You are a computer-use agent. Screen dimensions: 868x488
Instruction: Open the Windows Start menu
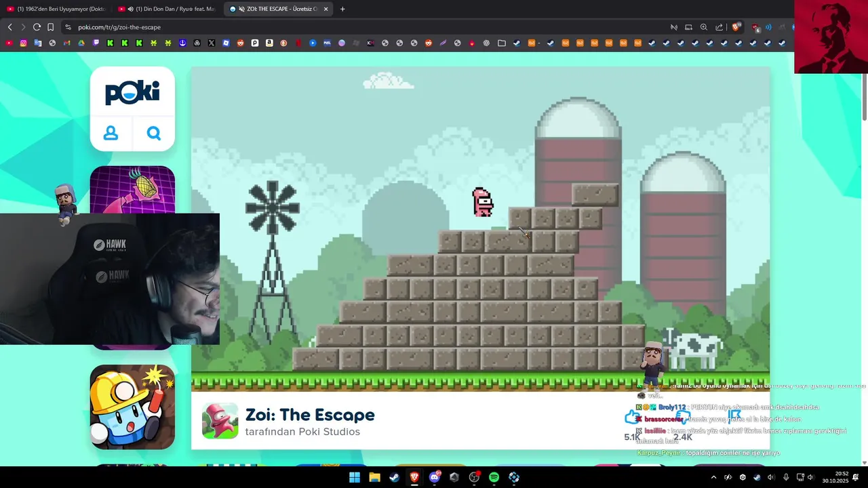pos(355,477)
